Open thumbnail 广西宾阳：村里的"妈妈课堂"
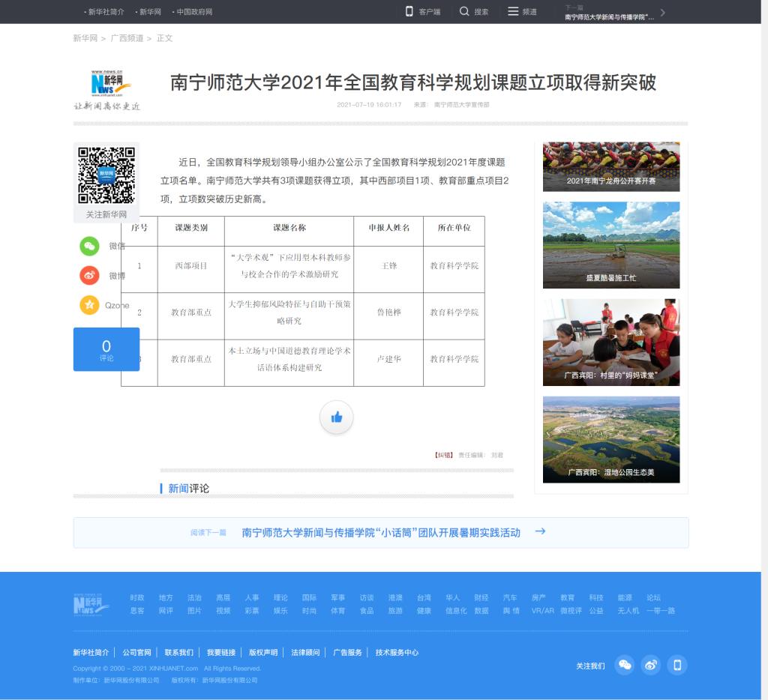Viewport: 768px width, 700px height. (x=611, y=343)
